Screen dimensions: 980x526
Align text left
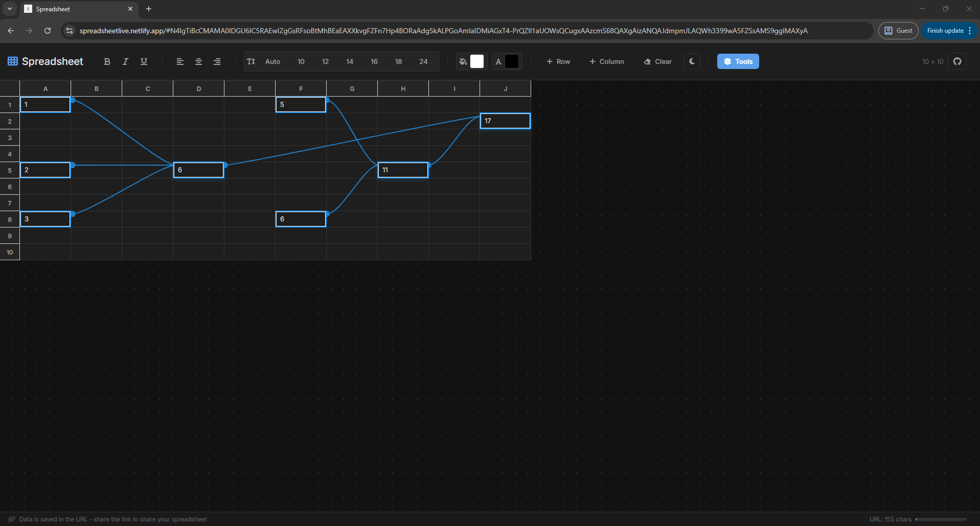point(180,61)
